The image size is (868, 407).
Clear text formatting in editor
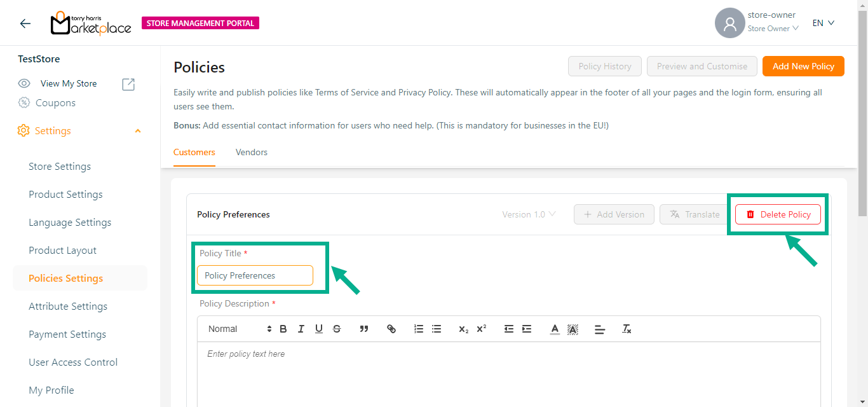(627, 329)
